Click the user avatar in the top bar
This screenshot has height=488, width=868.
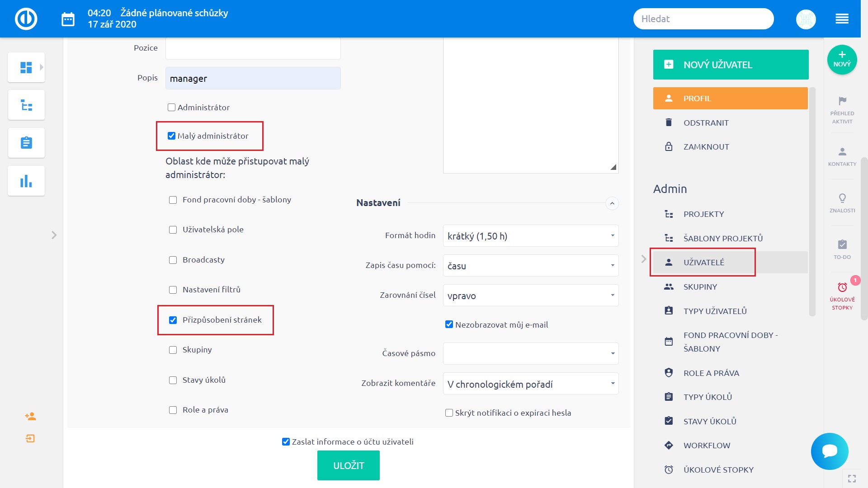pos(806,19)
